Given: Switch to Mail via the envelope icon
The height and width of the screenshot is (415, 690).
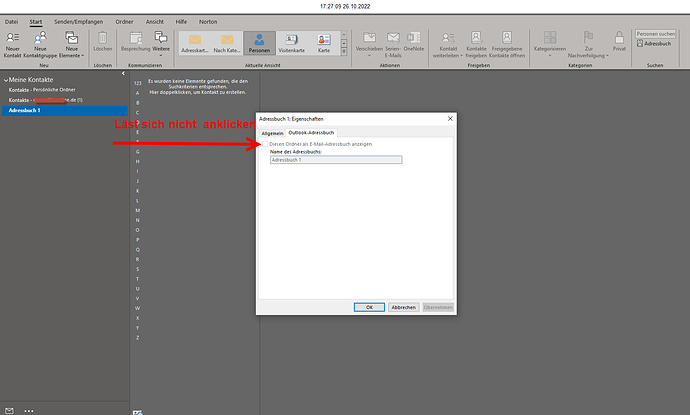Looking at the screenshot, I should pos(9,411).
